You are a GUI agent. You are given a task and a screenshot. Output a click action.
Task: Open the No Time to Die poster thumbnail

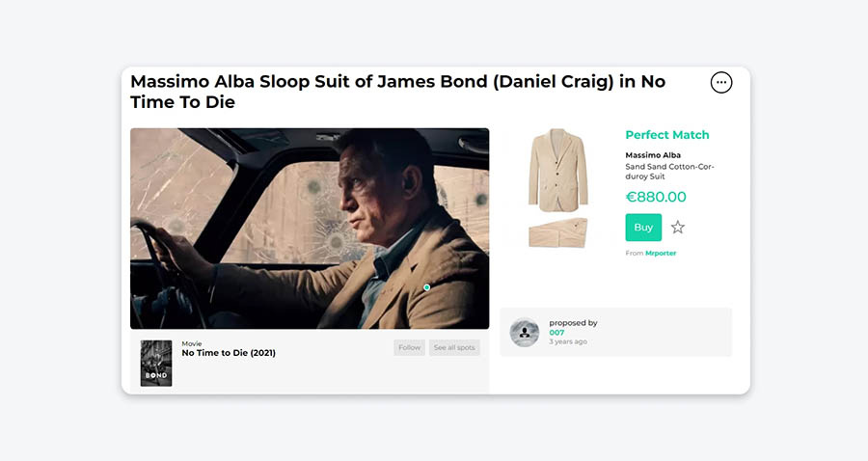click(x=156, y=363)
